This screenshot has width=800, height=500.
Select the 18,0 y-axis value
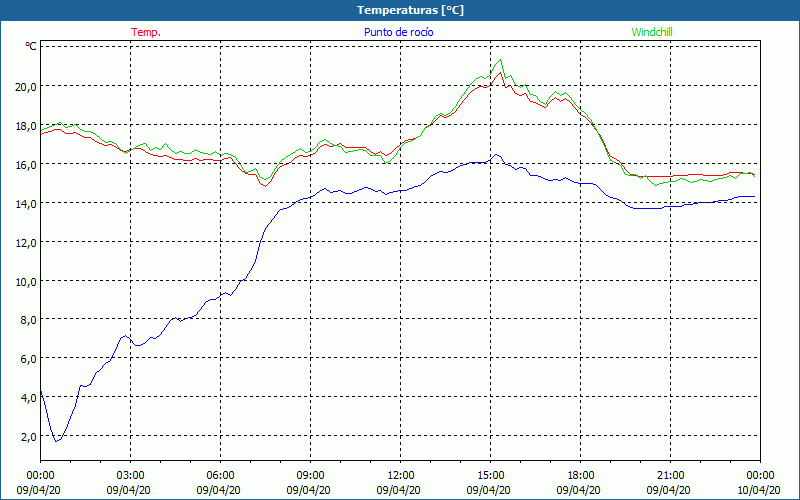click(26, 126)
